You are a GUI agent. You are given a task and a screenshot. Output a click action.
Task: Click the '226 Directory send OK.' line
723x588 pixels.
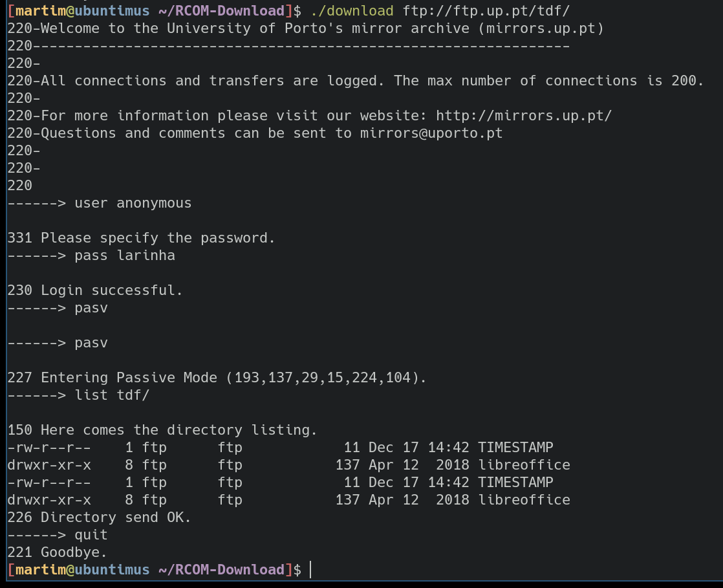99,517
